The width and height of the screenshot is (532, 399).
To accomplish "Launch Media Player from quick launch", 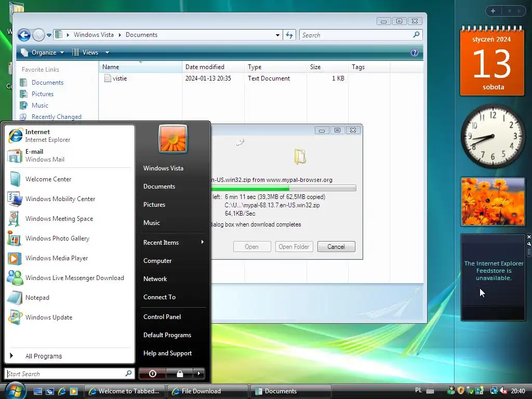I will point(74,391).
